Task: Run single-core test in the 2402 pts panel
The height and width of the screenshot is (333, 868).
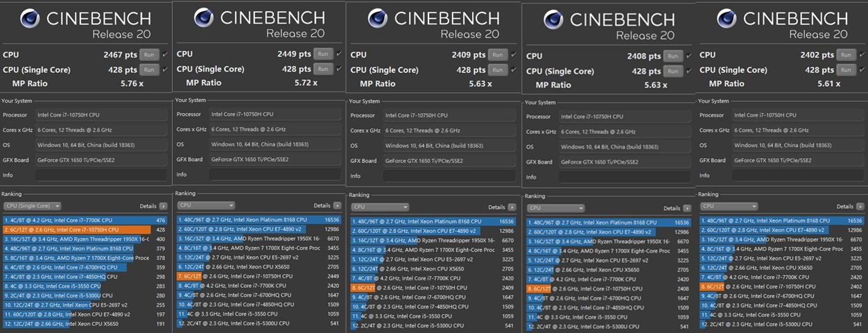Action: coord(845,69)
